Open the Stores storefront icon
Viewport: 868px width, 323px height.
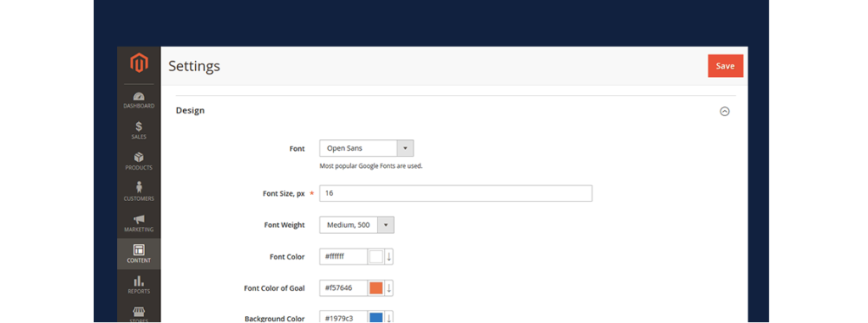(139, 313)
